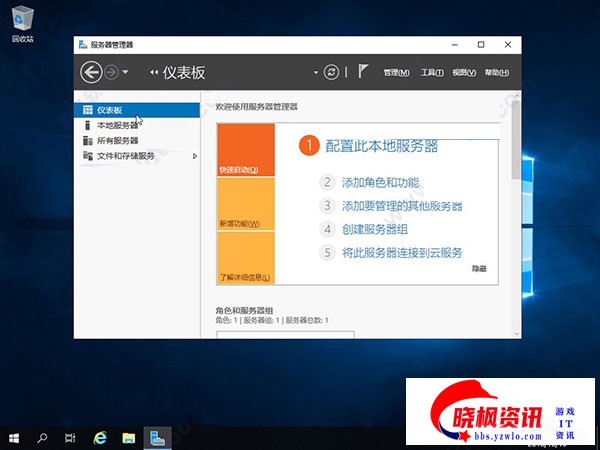Open the navigation history dropdown arrow
This screenshot has height=450, width=600.
coord(125,73)
